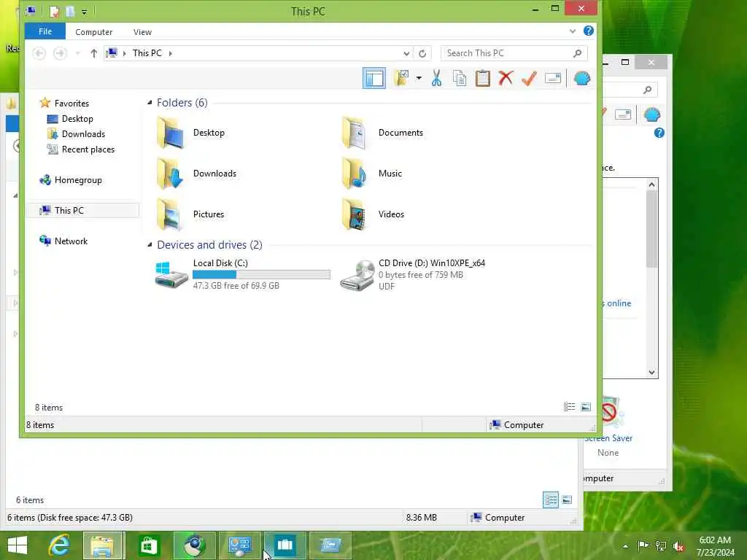747x560 pixels.
Task: Refresh the This PC view
Action: pos(422,53)
